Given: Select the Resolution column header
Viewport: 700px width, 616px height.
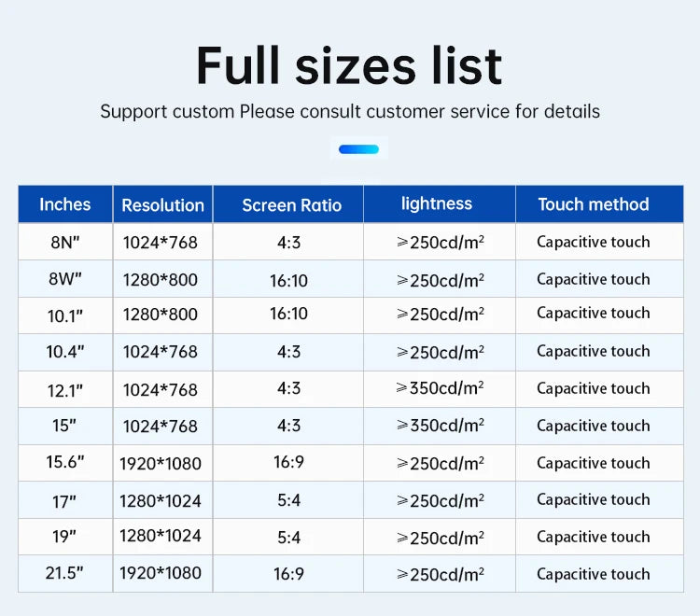Looking at the screenshot, I should [162, 204].
